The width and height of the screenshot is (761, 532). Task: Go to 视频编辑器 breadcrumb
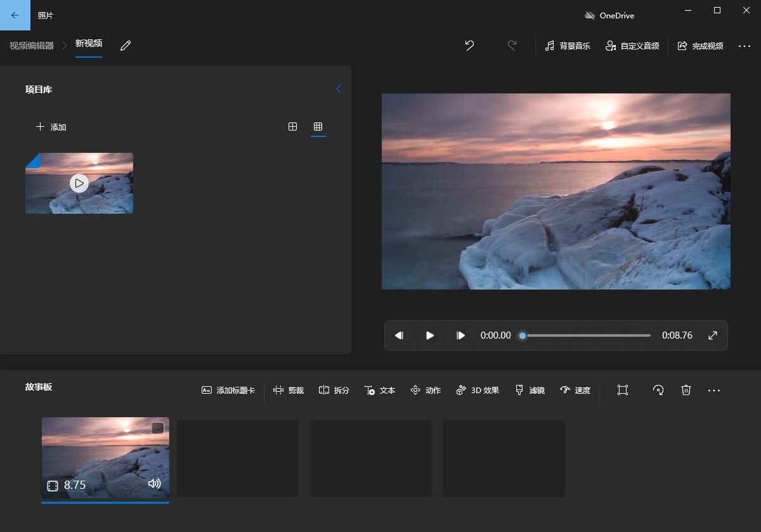(31, 46)
